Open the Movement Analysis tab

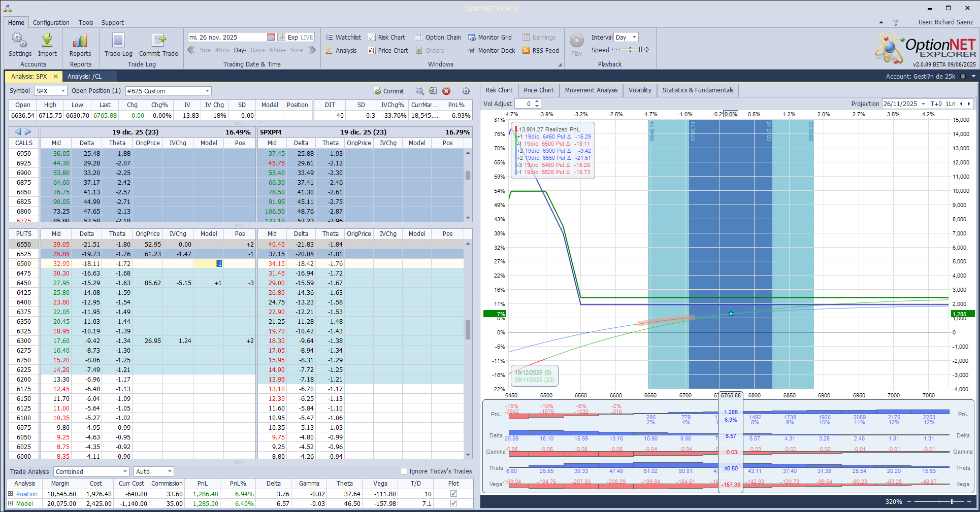point(591,90)
